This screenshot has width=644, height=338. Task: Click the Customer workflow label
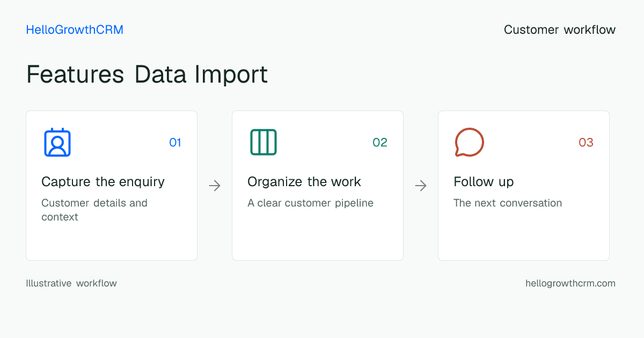[x=560, y=30]
